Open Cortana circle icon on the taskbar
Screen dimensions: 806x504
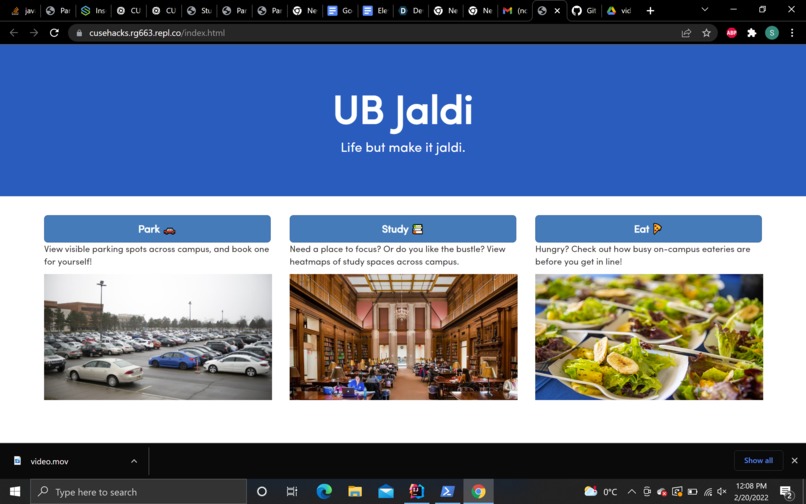(x=262, y=492)
